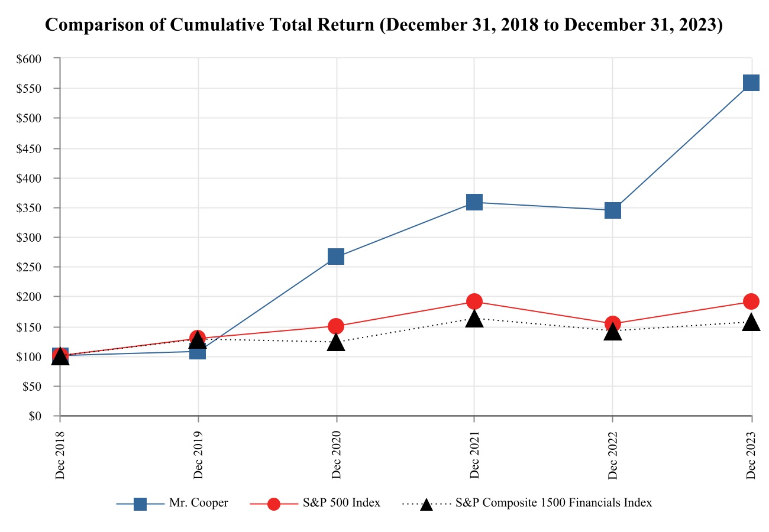Screen dimensions: 769x532
Task: Select the Mr. Cooper legend label
Action: [x=198, y=503]
